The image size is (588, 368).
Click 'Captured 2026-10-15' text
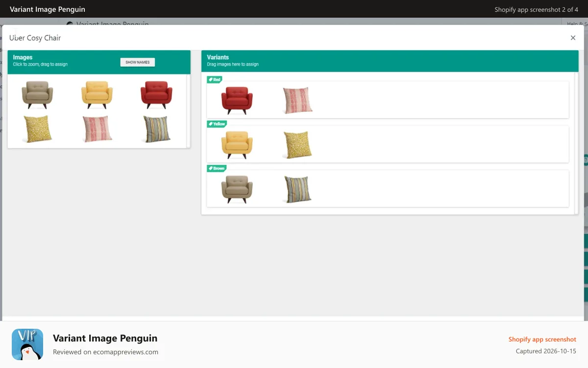[546, 351]
